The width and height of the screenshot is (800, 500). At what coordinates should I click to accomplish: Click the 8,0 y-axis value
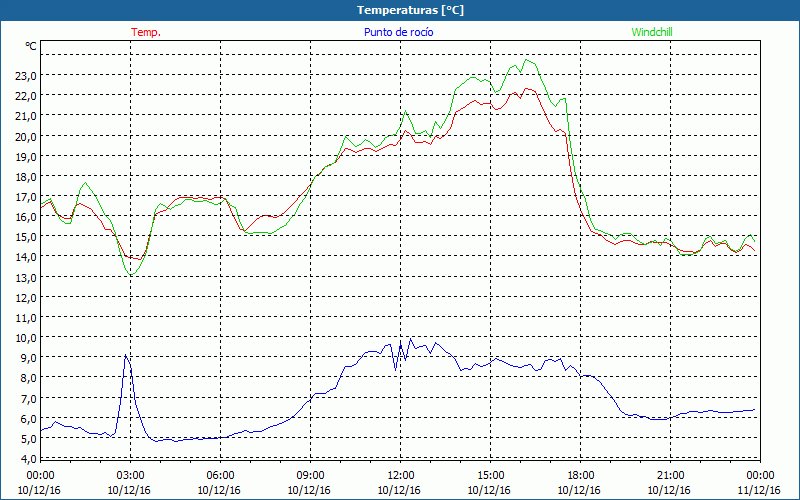point(29,378)
